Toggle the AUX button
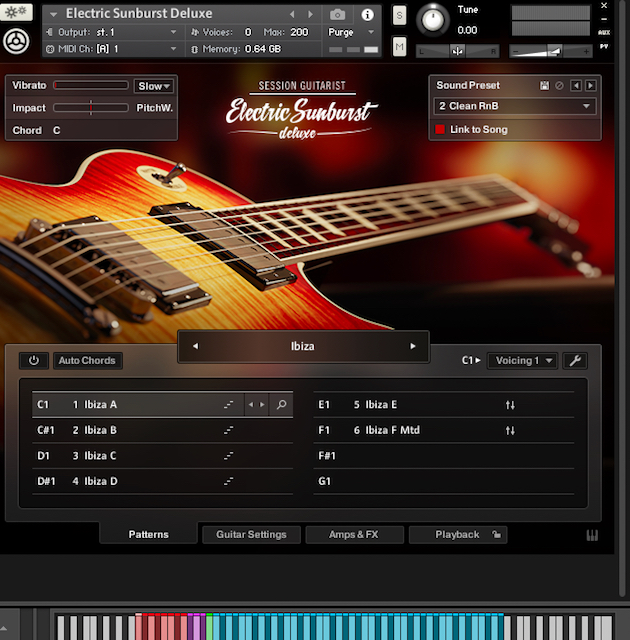 pos(604,33)
